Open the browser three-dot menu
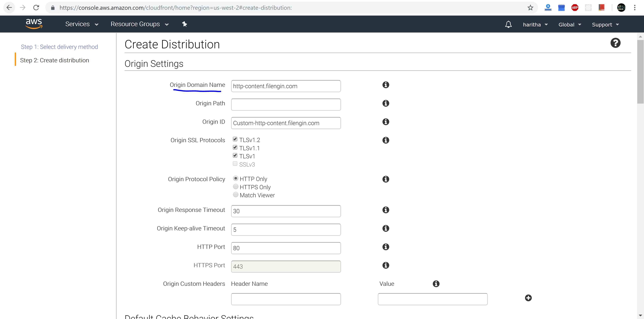This screenshot has height=319, width=644. [634, 8]
